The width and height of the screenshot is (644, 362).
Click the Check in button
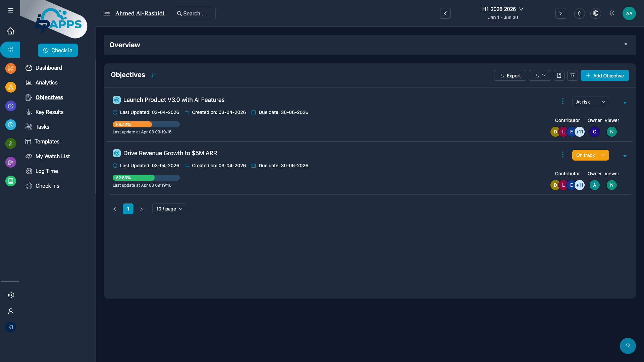click(x=58, y=50)
